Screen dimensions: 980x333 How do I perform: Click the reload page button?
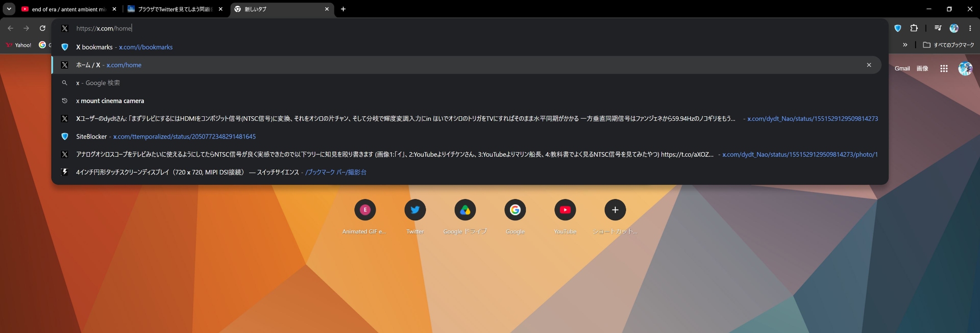43,28
